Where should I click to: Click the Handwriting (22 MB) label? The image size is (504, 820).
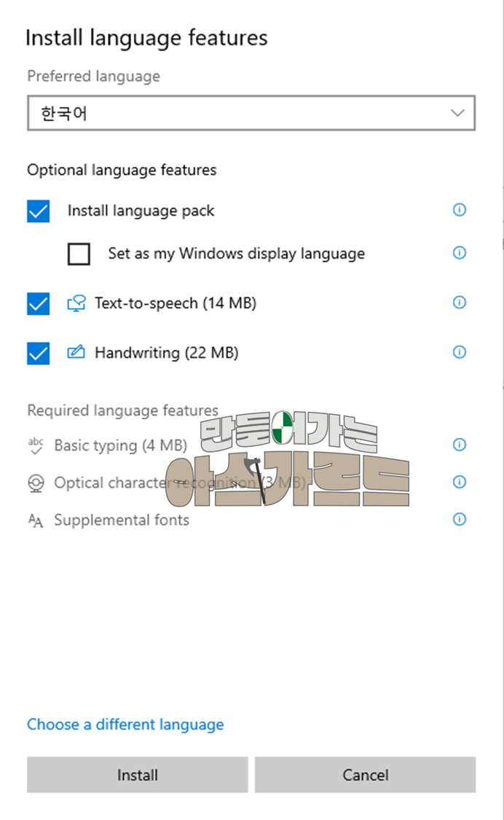pos(167,353)
